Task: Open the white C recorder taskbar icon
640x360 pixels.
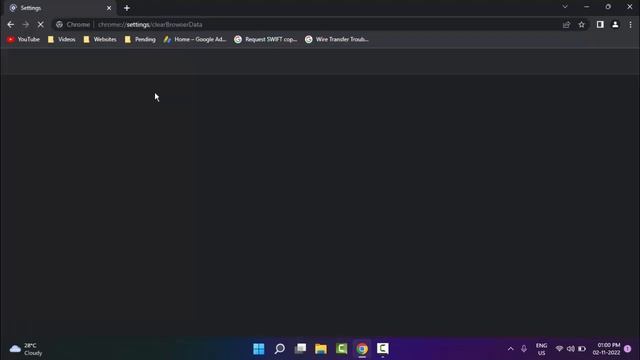Action: pyautogui.click(x=382, y=349)
